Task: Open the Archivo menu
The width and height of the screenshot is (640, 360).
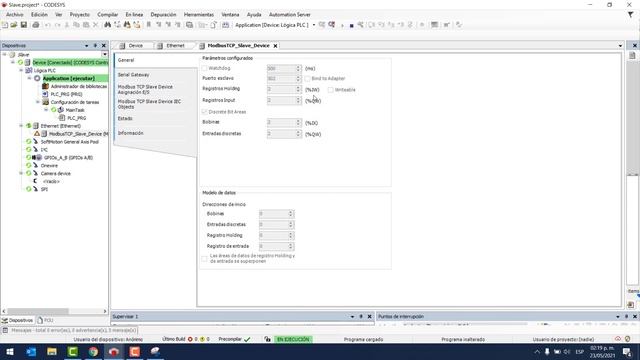Action: coord(15,15)
